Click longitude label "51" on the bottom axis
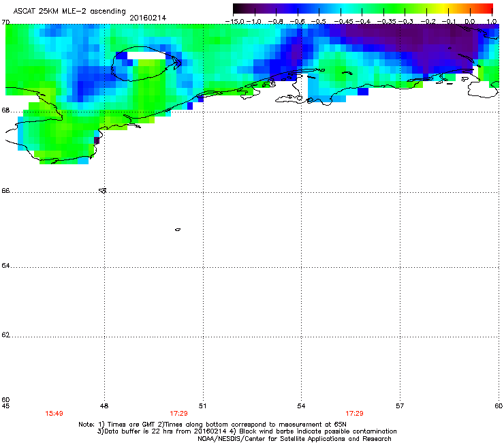The width and height of the screenshot is (504, 443). pyautogui.click(x=202, y=406)
